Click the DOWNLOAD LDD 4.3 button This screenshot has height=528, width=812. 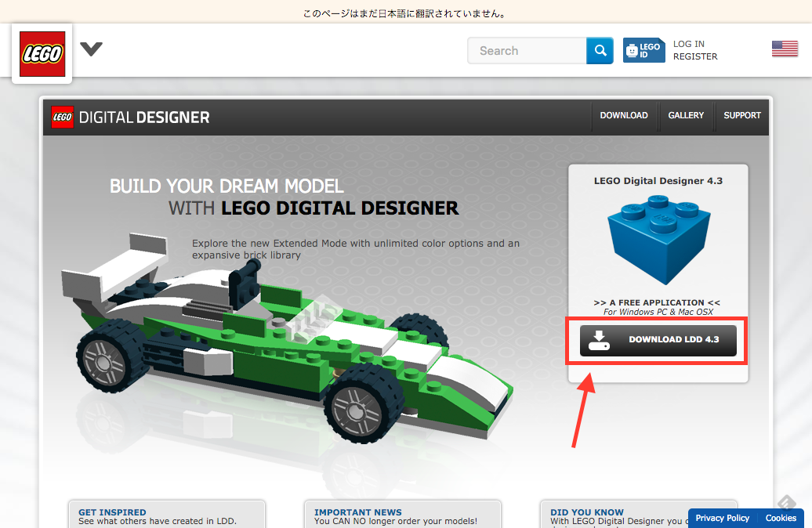coord(658,340)
